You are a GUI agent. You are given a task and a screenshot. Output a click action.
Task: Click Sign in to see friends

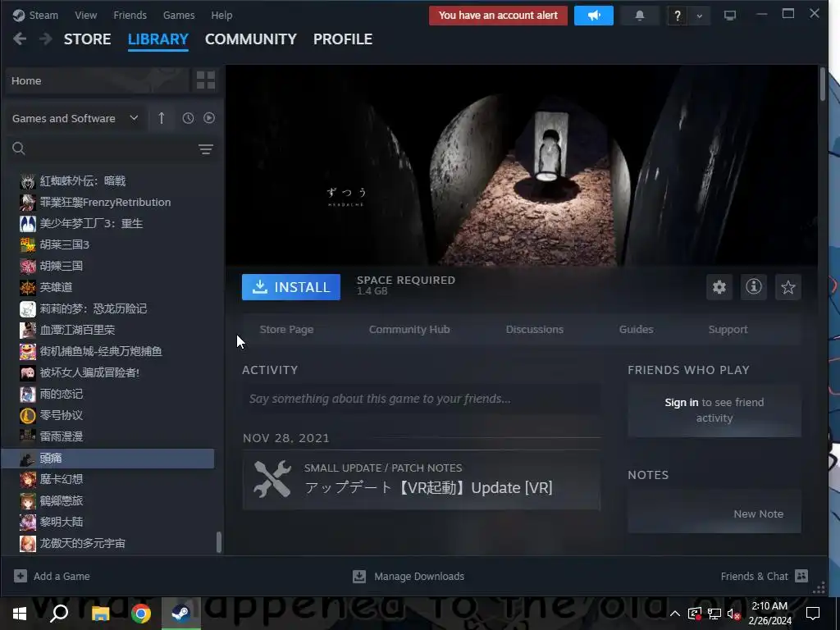click(x=682, y=402)
